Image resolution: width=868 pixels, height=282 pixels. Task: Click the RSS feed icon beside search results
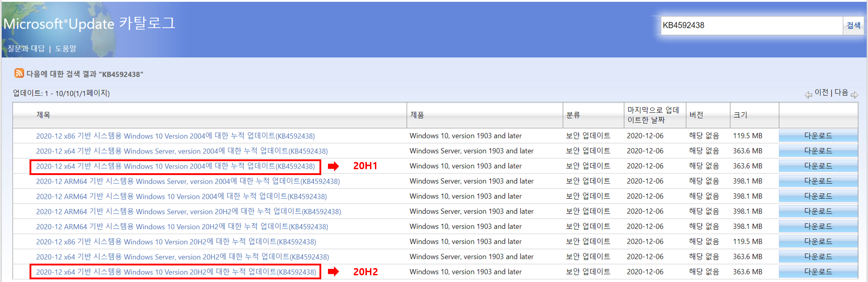point(19,73)
